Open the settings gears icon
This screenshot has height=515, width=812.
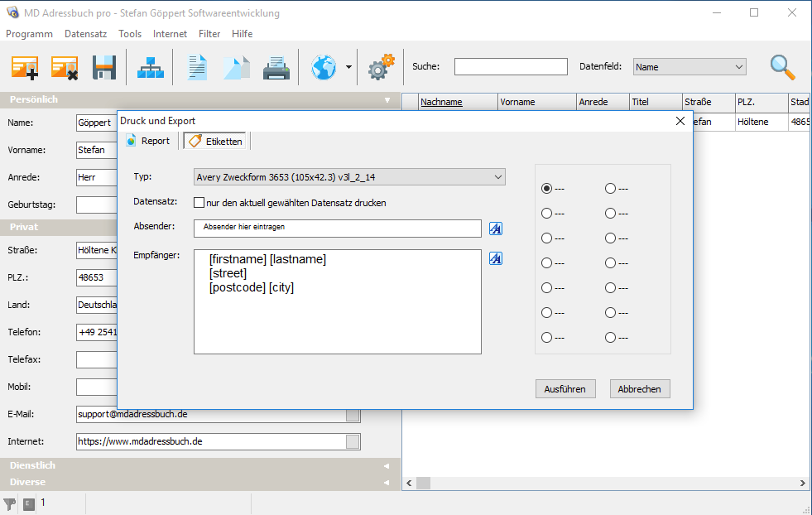(381, 67)
